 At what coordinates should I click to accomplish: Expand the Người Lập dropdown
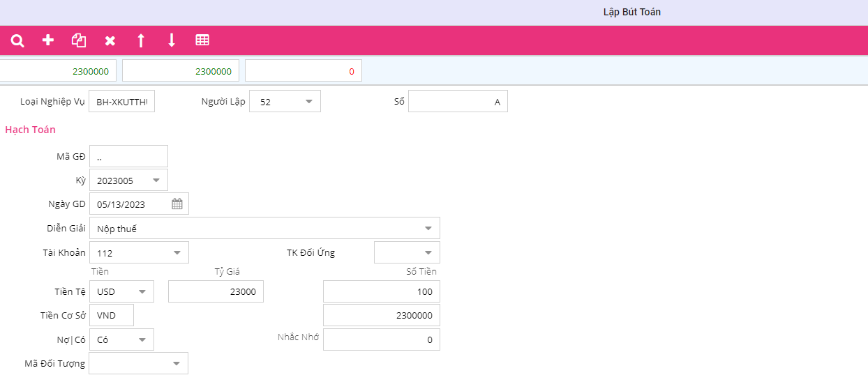(309, 102)
